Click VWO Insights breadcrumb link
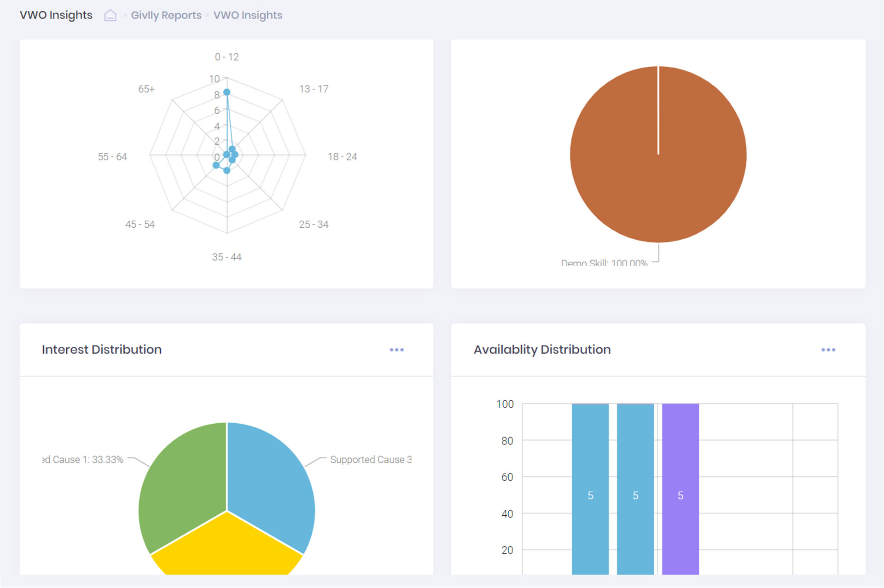 248,15
